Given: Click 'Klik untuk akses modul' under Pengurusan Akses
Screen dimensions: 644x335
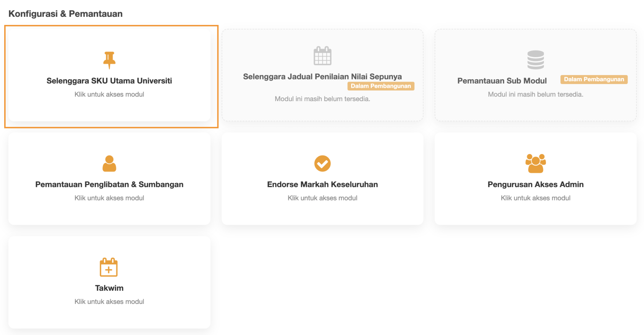Looking at the screenshot, I should pos(536,198).
